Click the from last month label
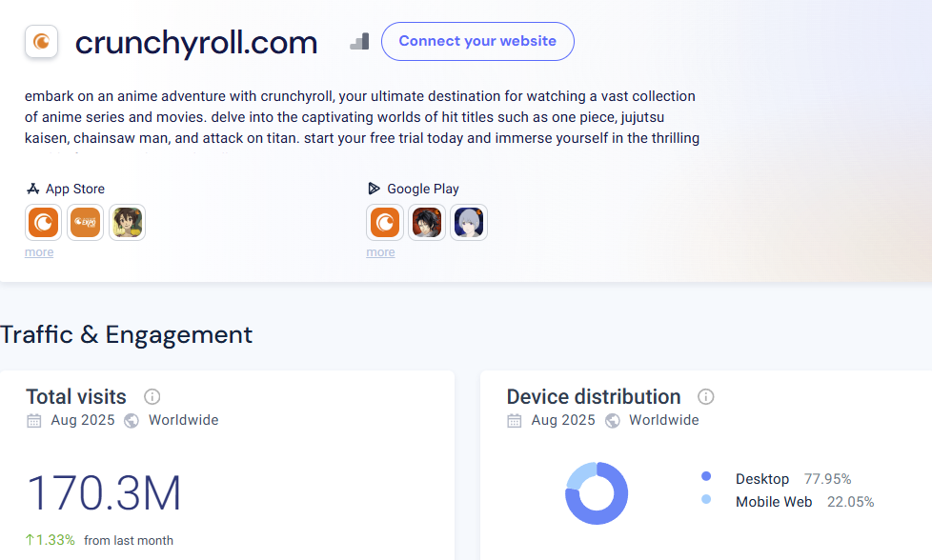932x560 pixels. tap(129, 540)
